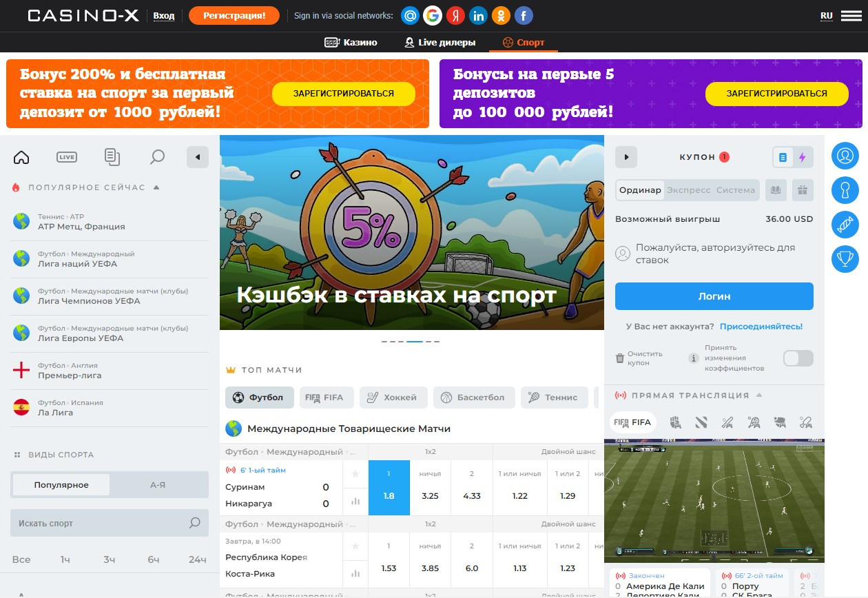This screenshot has width=868, height=598.
Task: Open the LIVE events icon in sidebar
Action: click(67, 157)
